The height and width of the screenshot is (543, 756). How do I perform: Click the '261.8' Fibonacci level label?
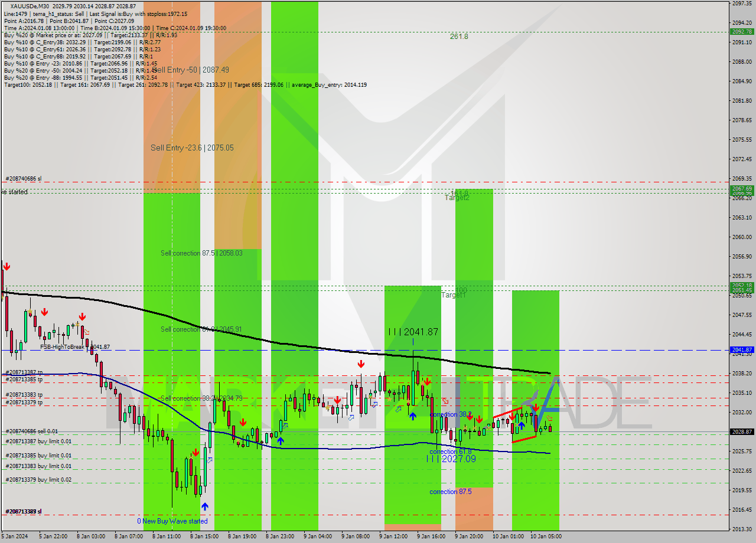click(x=459, y=37)
